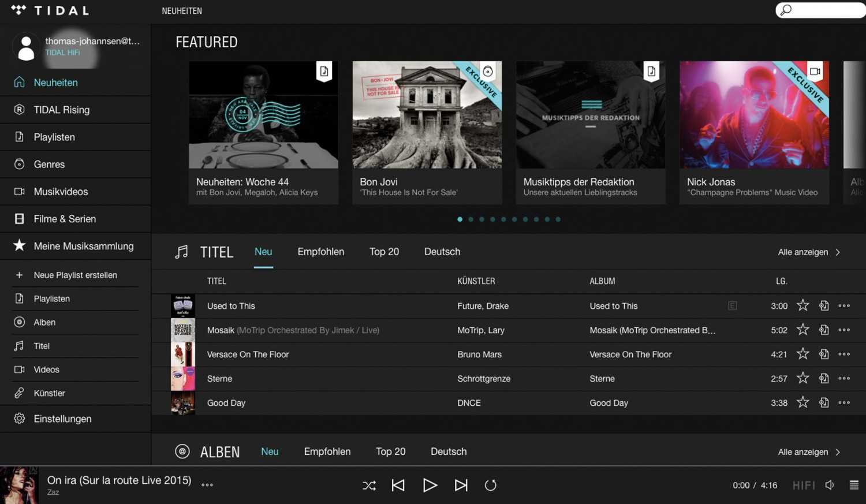Click the search field

pos(821,10)
